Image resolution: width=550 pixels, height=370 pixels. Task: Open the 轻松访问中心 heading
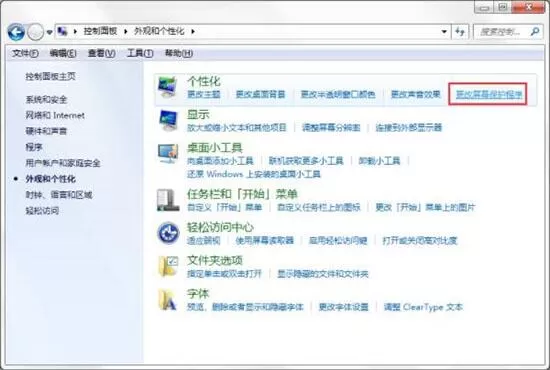click(x=220, y=227)
